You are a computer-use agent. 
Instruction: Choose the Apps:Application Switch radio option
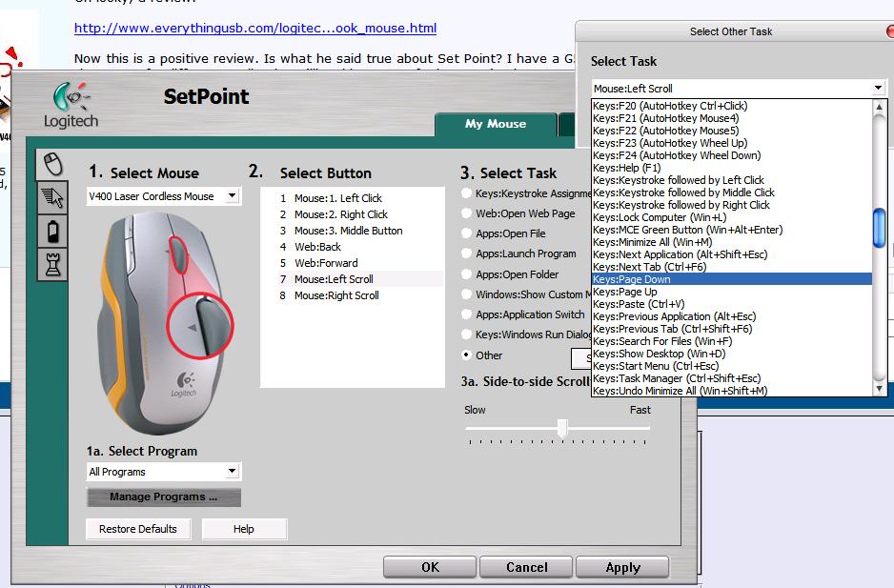(x=466, y=314)
